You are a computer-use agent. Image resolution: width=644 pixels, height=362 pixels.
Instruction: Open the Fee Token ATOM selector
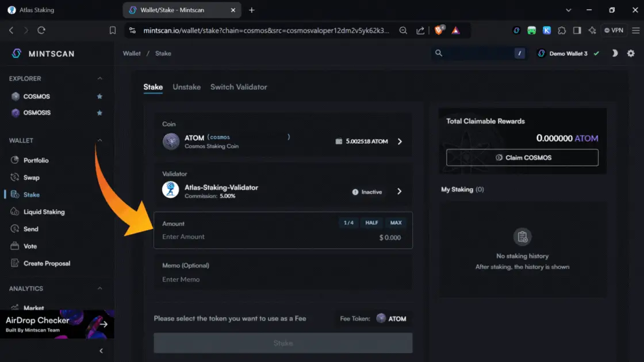[x=391, y=318]
